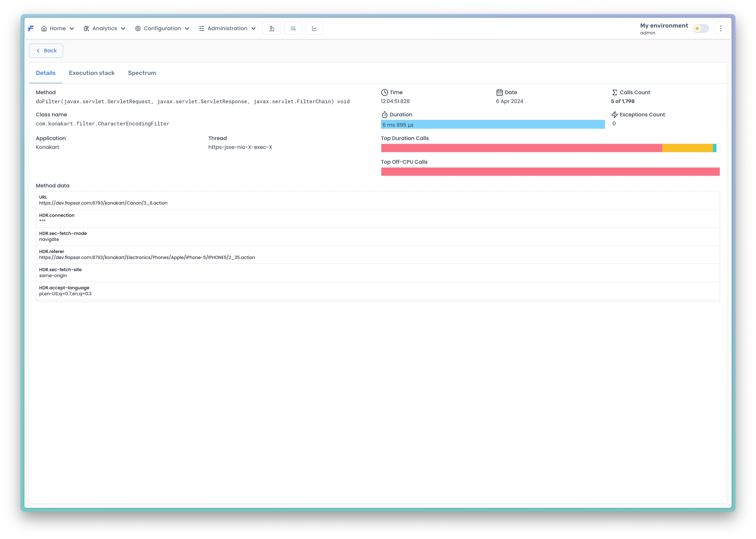This screenshot has height=539, width=756.
Task: Click the blue Duration bar
Action: click(x=493, y=124)
